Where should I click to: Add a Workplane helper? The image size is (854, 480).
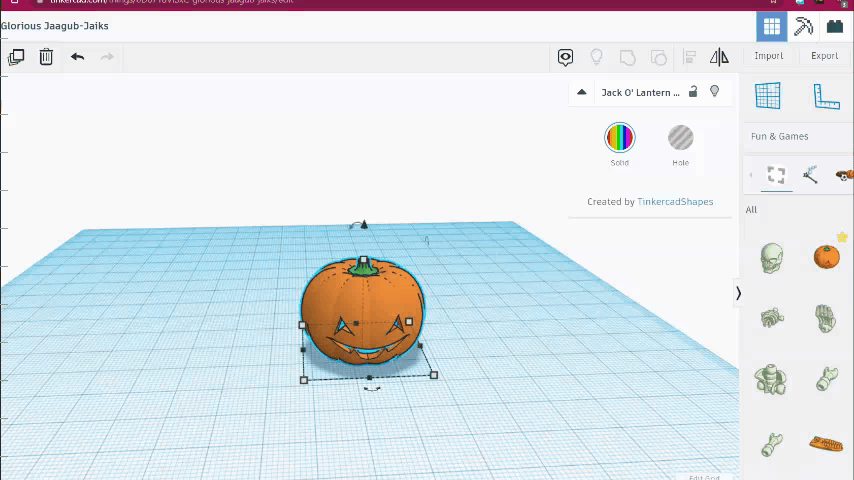click(x=767, y=96)
